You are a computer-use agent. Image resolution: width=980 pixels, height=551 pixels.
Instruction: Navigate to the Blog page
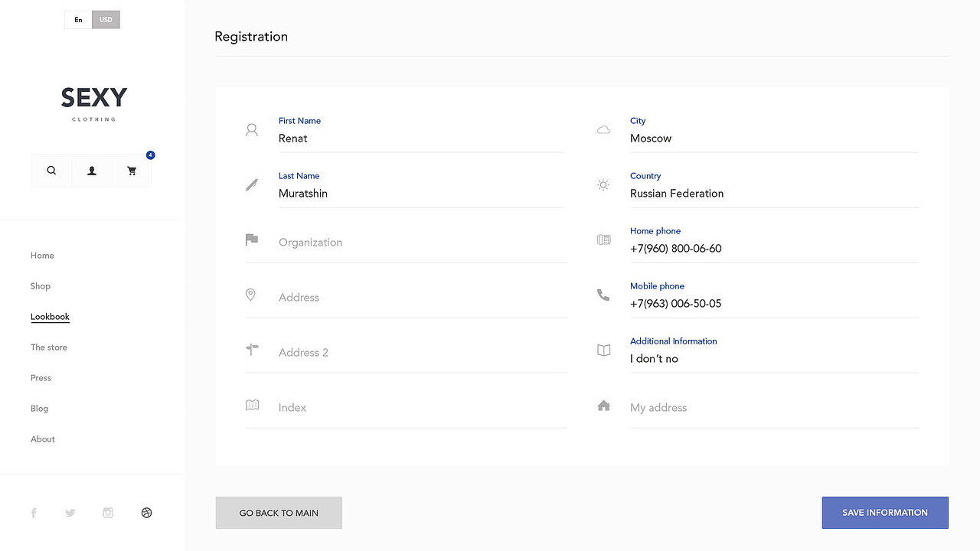(39, 409)
